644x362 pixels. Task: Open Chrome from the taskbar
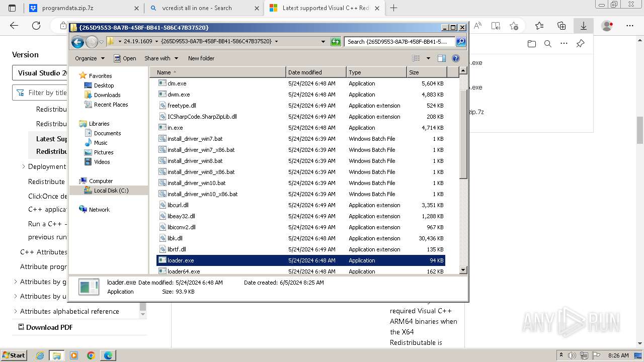91,355
